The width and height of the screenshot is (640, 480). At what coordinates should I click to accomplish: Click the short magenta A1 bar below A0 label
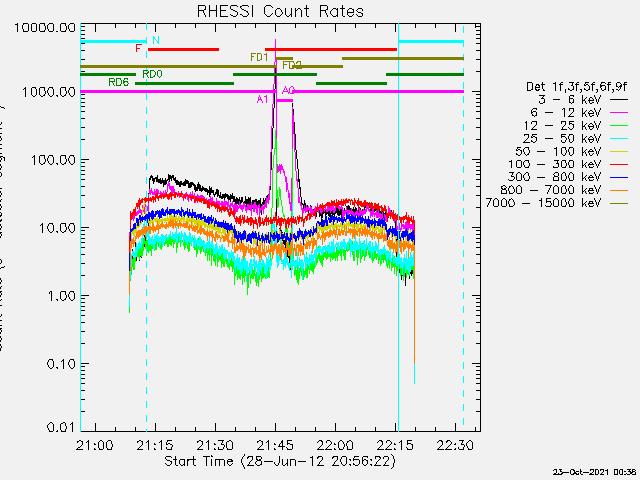pos(284,100)
